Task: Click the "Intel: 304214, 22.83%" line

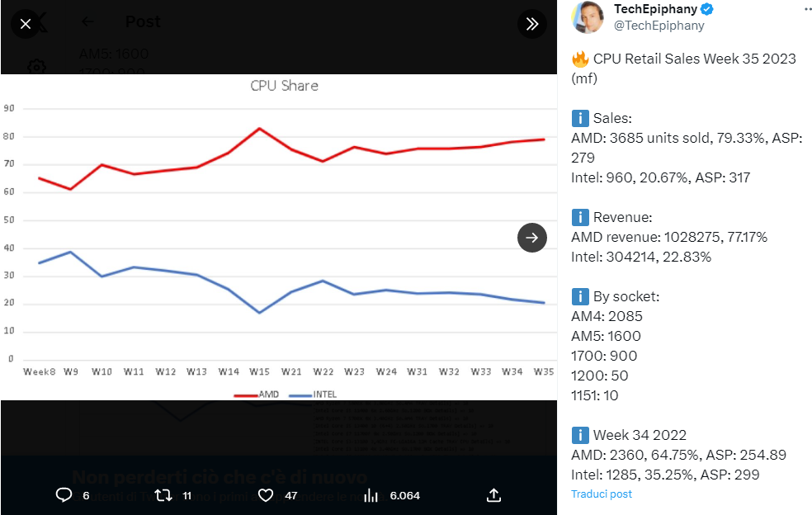Action: click(641, 257)
